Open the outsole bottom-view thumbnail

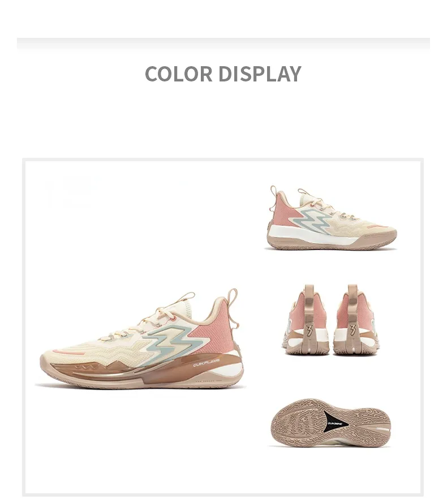click(x=330, y=423)
